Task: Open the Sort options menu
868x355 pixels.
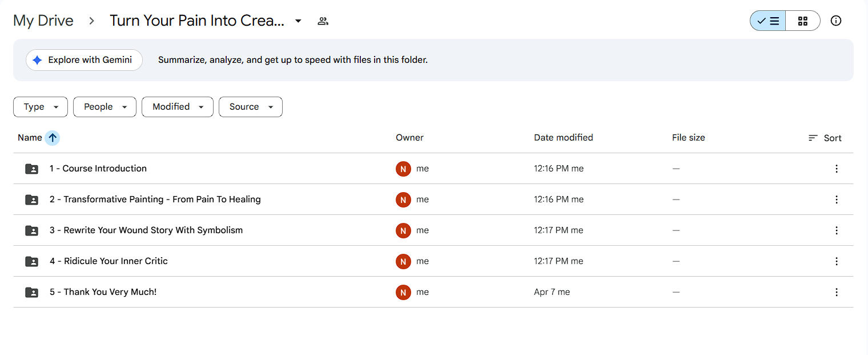Action: click(825, 138)
